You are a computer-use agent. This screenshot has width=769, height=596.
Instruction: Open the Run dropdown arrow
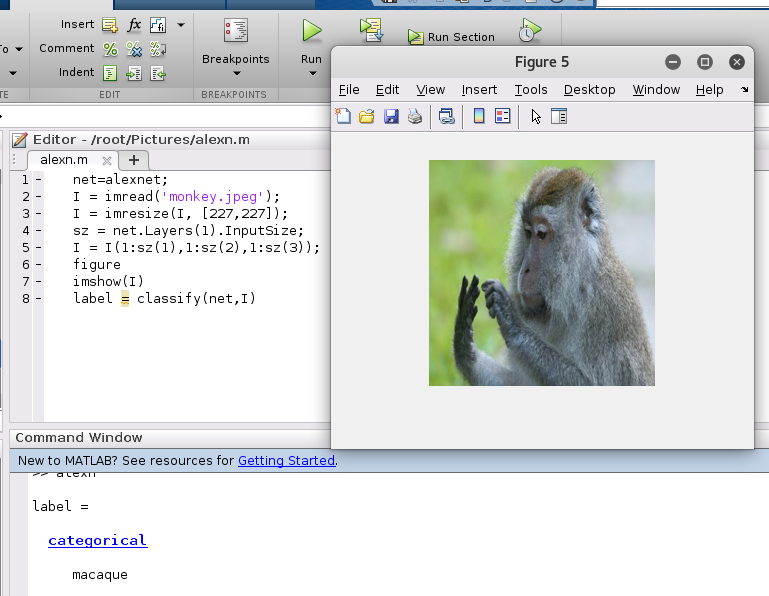point(312,73)
